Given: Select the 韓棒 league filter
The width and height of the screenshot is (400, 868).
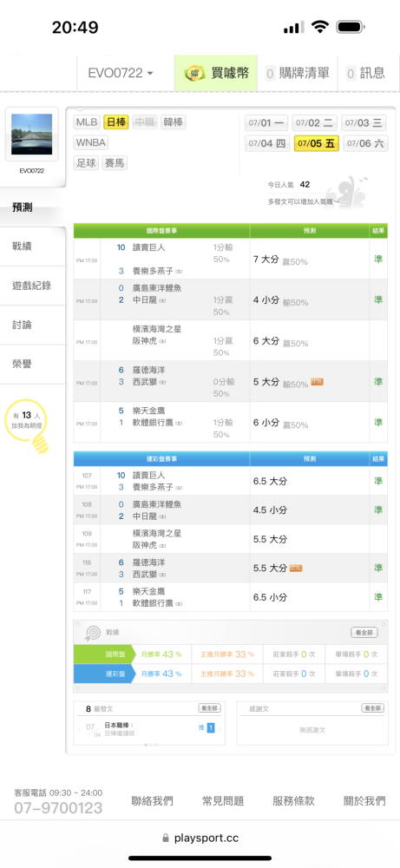Looking at the screenshot, I should pos(174,122).
